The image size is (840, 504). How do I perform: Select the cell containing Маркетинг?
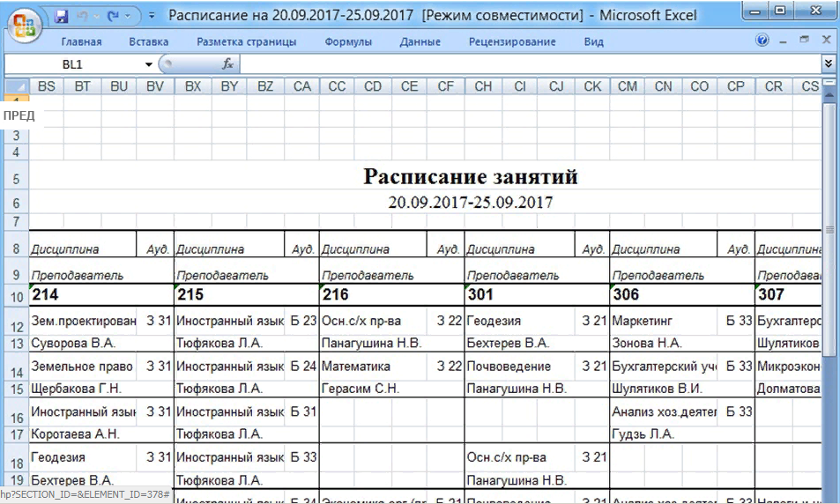tap(663, 322)
